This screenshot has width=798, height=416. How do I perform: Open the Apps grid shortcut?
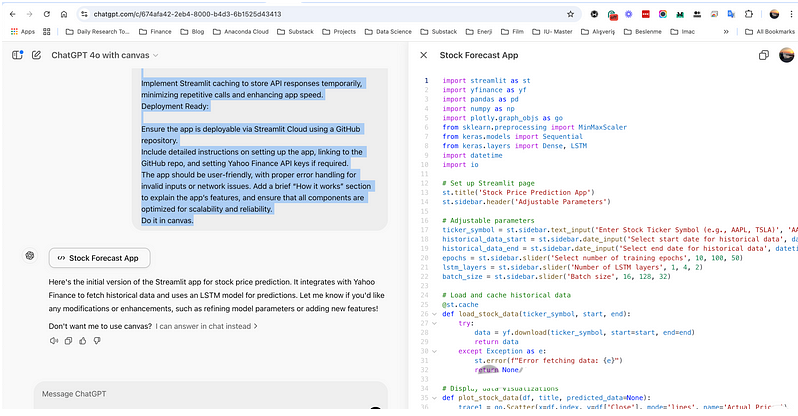(x=22, y=32)
